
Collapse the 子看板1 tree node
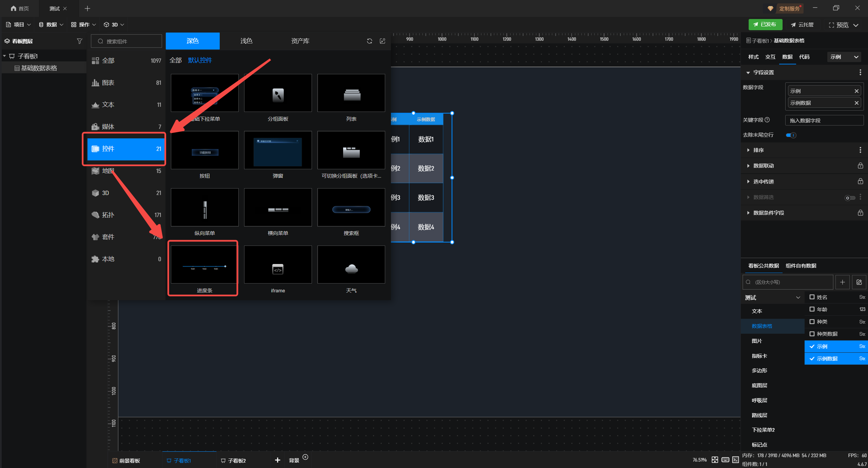(4, 56)
